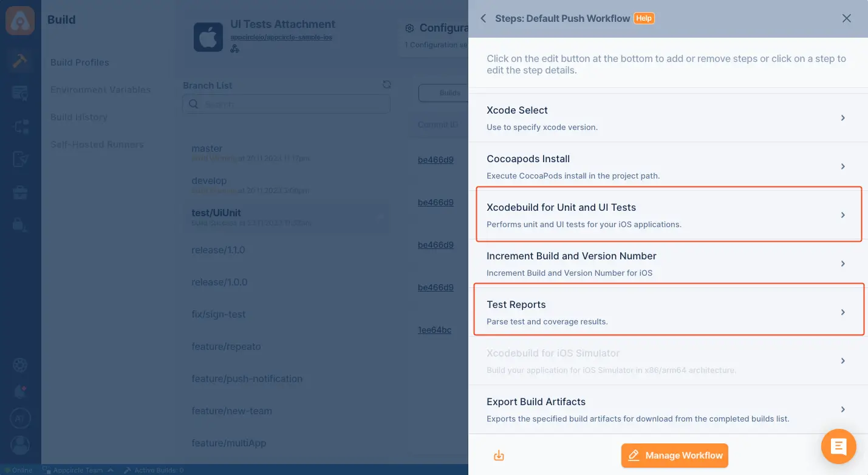Open the briefcase icon in left sidebar

(x=20, y=193)
